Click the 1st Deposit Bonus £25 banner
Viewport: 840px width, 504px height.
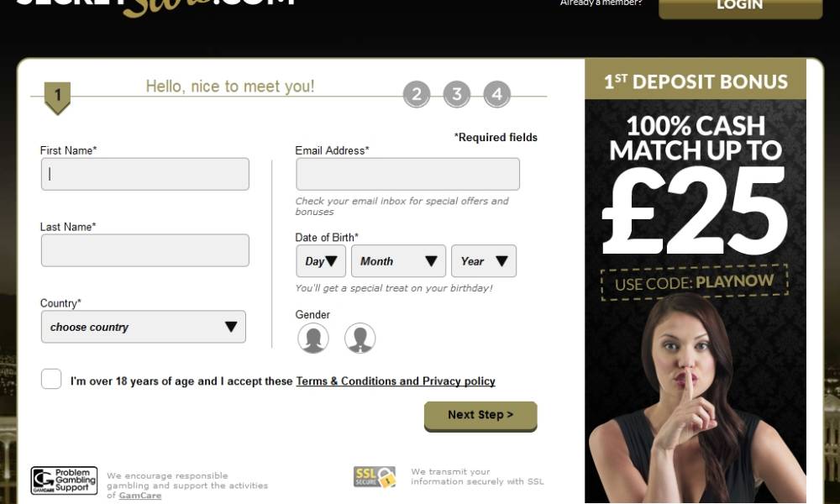(696, 281)
